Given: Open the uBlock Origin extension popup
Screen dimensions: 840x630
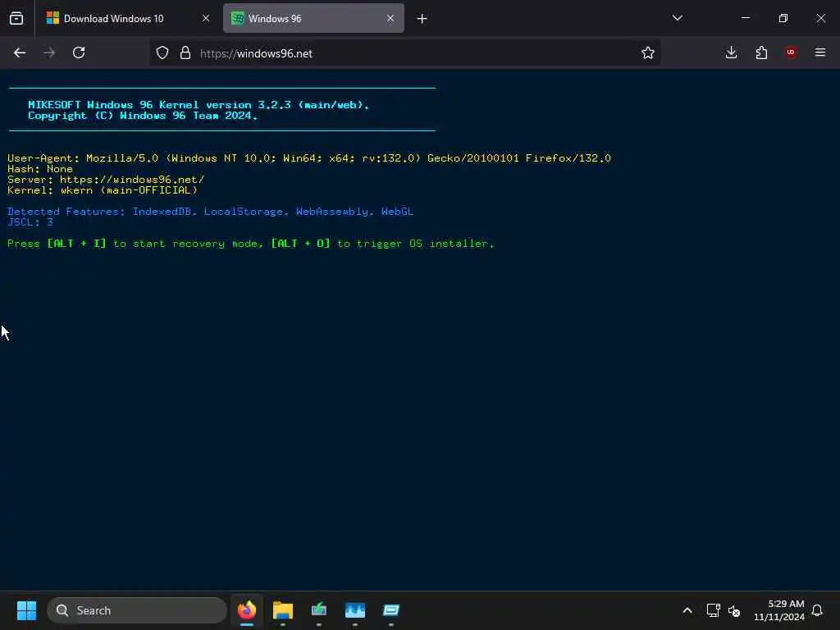Looking at the screenshot, I should point(791,52).
